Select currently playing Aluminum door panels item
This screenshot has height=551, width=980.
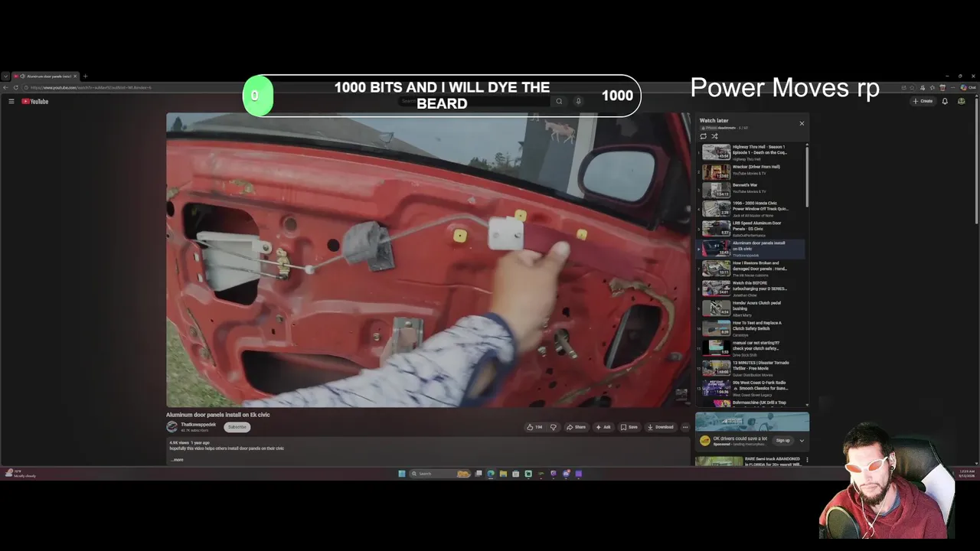pyautogui.click(x=752, y=249)
